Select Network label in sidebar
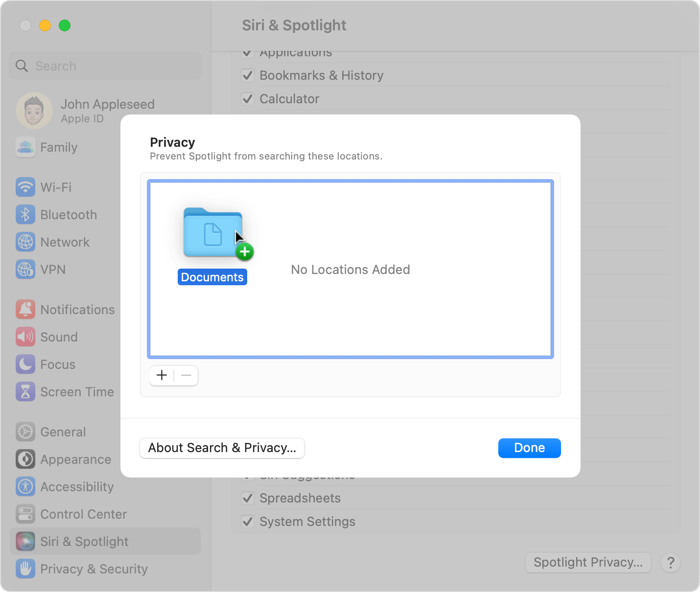The height and width of the screenshot is (592, 700). click(x=65, y=242)
